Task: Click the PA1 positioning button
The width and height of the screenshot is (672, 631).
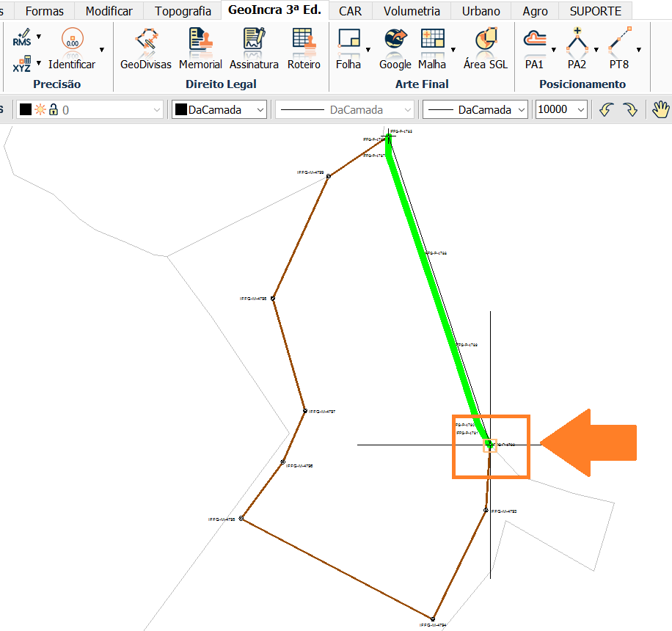Action: (533, 48)
